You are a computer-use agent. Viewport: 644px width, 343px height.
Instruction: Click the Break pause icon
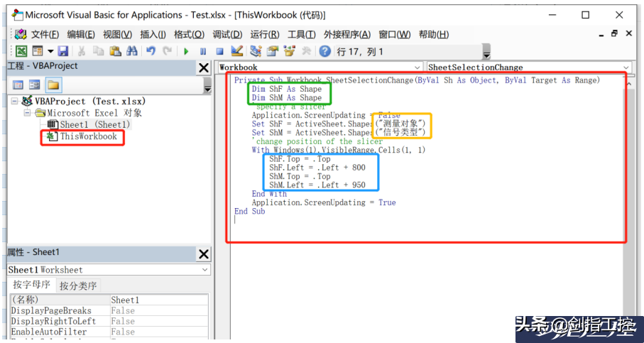pyautogui.click(x=203, y=52)
